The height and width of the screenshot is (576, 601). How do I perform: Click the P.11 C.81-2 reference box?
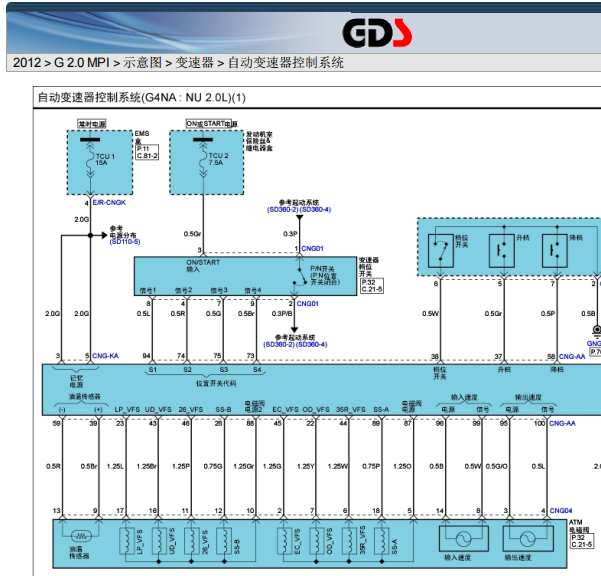(x=147, y=152)
